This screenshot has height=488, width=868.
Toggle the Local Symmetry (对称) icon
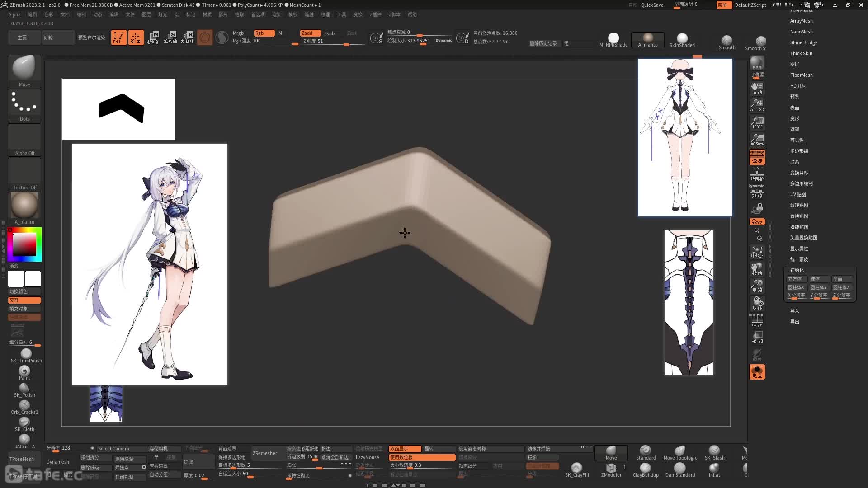757,192
